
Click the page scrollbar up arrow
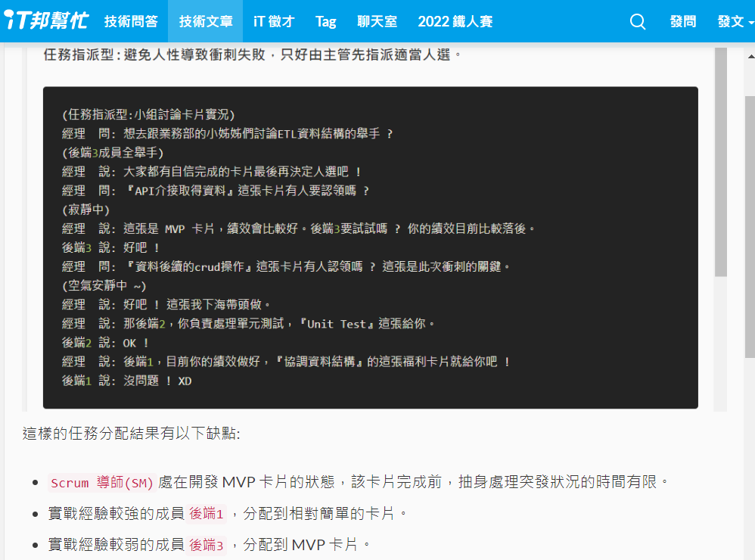(750, 56)
